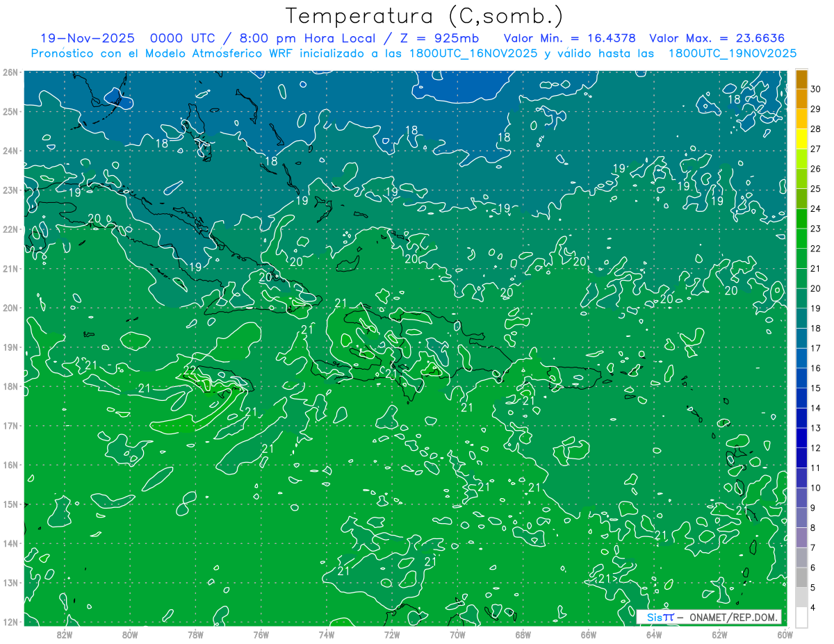Pick the yellow legend swatch between 27 and 28

click(802, 139)
